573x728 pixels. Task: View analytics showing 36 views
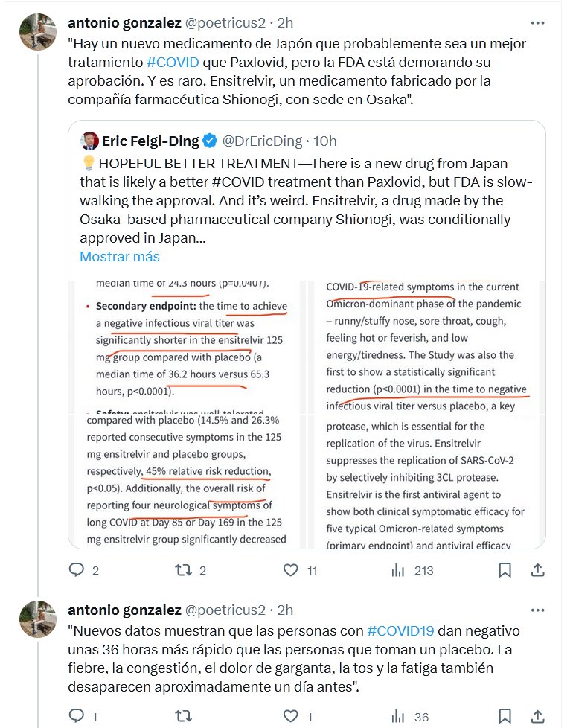398,716
